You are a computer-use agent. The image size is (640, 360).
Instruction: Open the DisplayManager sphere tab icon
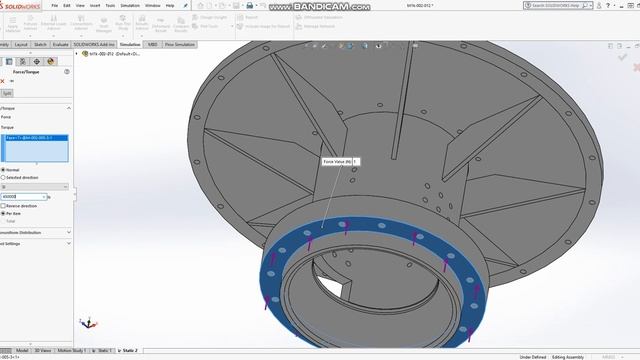coord(51,61)
